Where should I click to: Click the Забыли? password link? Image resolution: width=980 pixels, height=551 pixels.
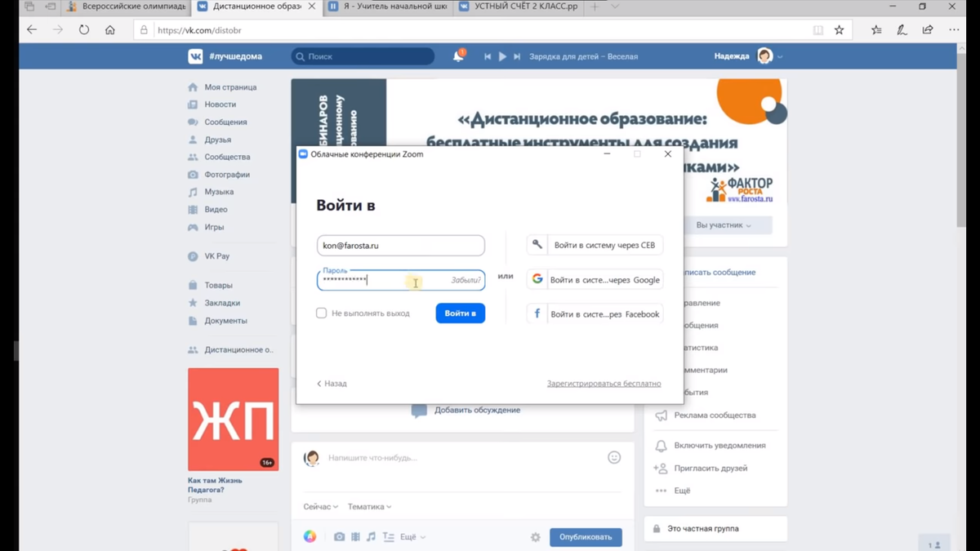pos(465,280)
